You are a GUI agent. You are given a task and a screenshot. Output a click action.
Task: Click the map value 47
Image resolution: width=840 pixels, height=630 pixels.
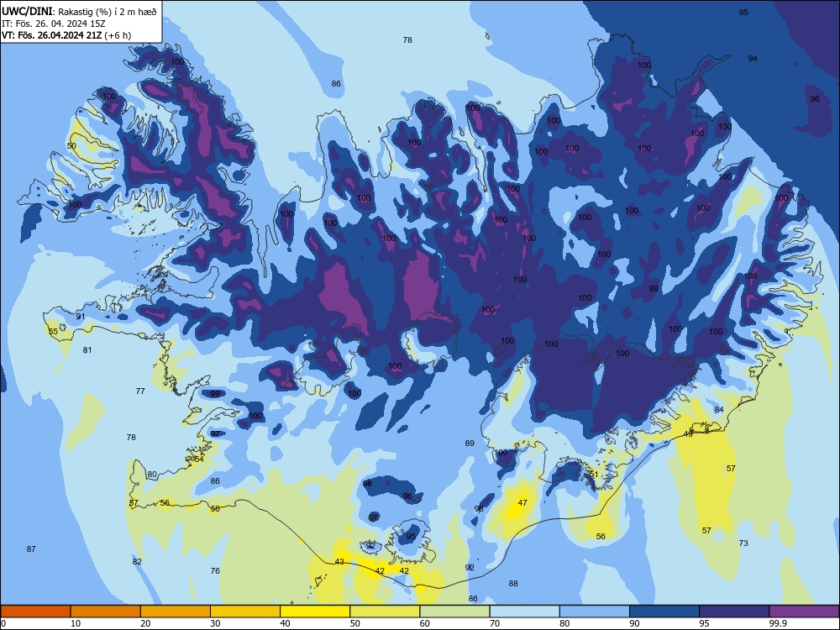point(522,502)
